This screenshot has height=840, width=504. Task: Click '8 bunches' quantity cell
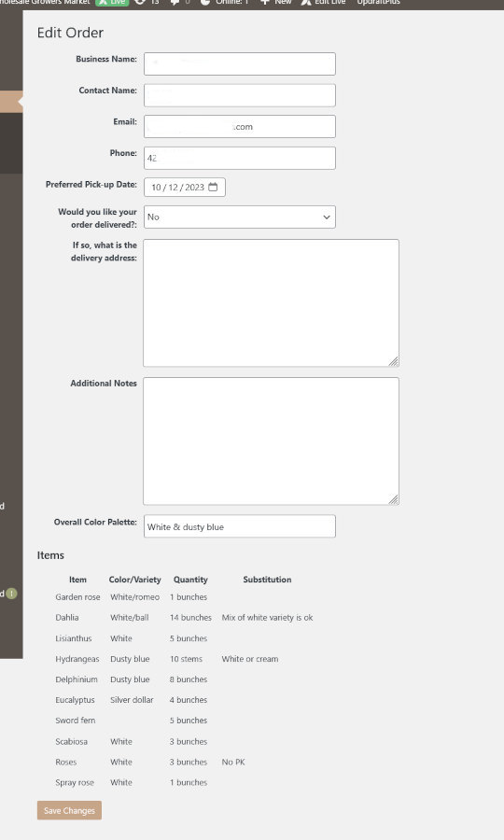click(x=189, y=679)
